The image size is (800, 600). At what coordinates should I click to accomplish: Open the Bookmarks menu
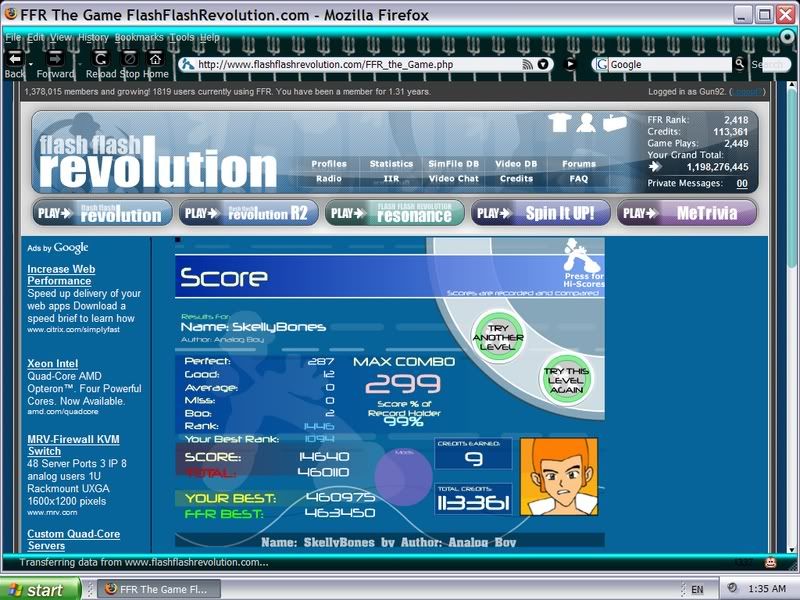click(138, 37)
